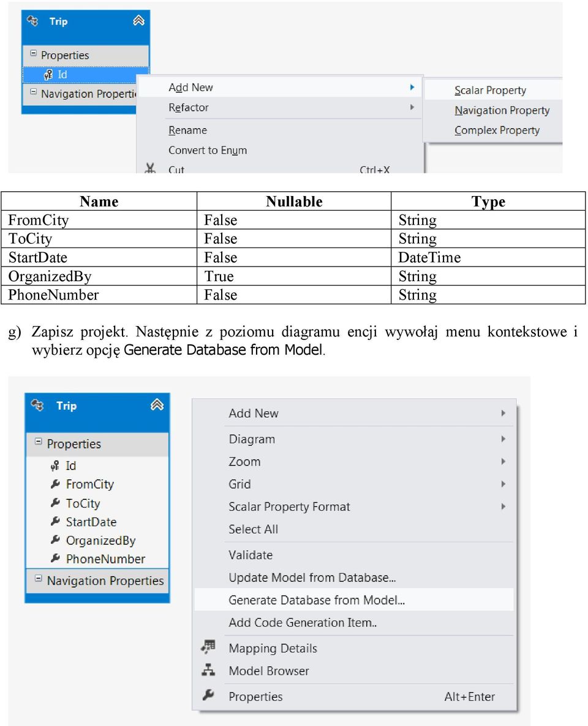Expand Scalar Property Format submenu arrow

point(503,506)
